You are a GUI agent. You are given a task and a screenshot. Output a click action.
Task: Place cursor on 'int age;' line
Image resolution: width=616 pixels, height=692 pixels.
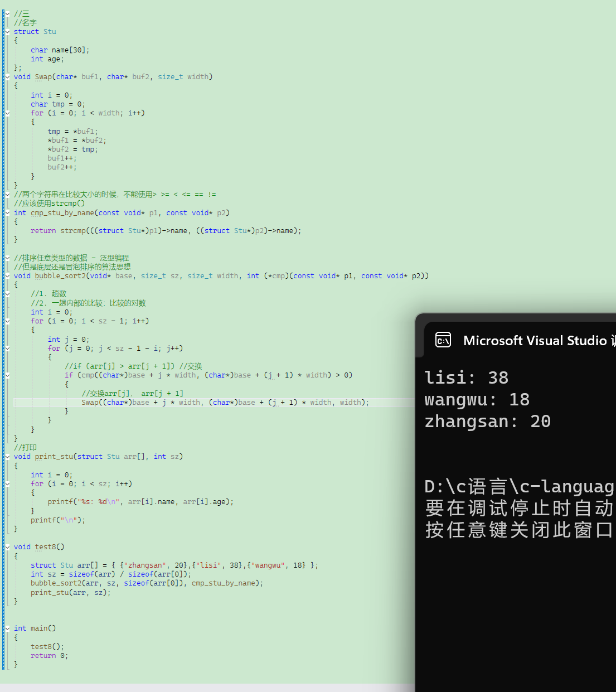tap(47, 59)
